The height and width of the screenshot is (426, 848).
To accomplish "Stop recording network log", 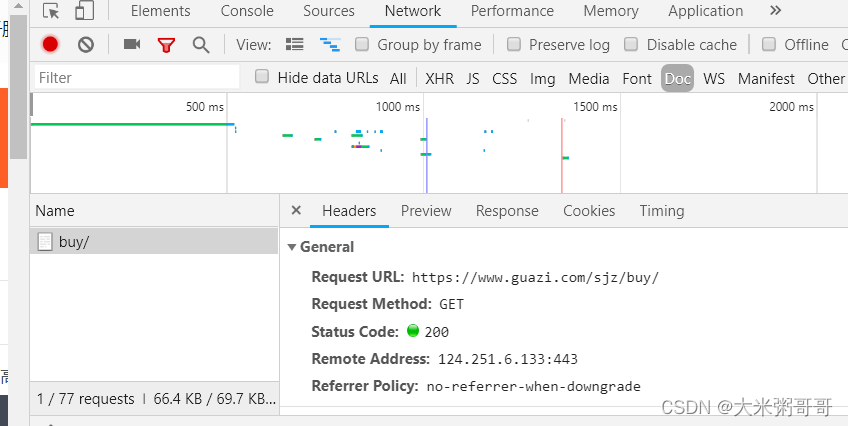I will pyautogui.click(x=50, y=44).
